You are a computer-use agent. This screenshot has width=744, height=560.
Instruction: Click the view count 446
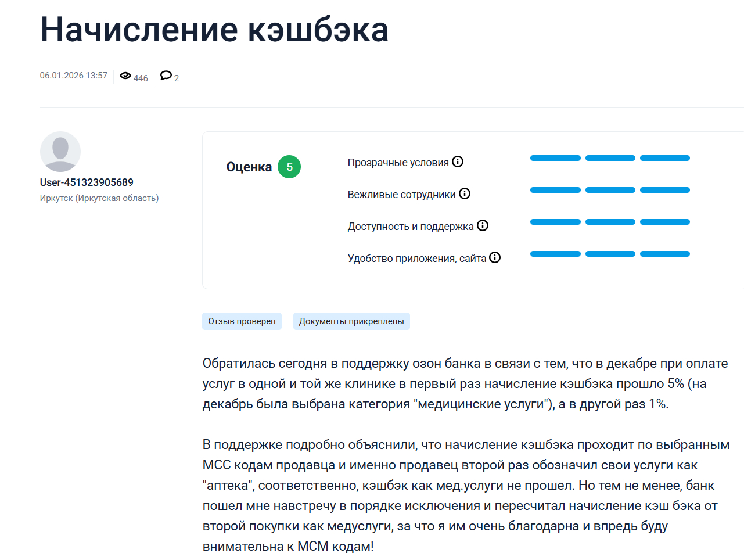[x=140, y=78]
